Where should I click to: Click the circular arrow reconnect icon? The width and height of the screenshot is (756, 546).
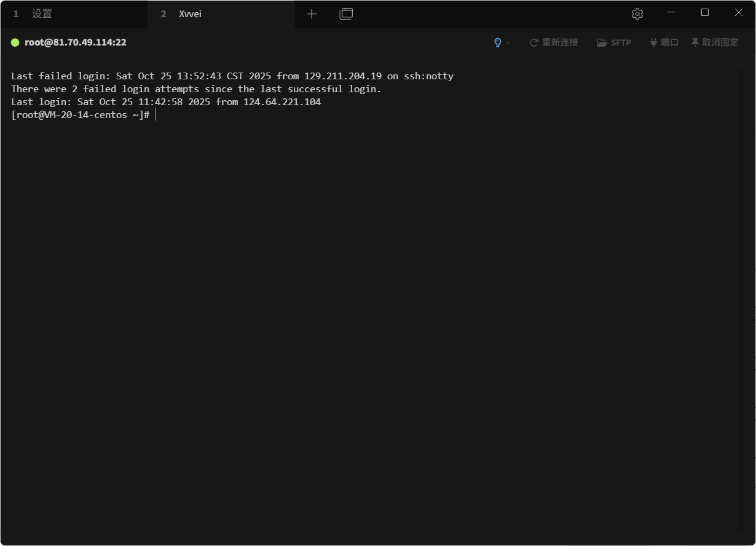pyautogui.click(x=534, y=43)
